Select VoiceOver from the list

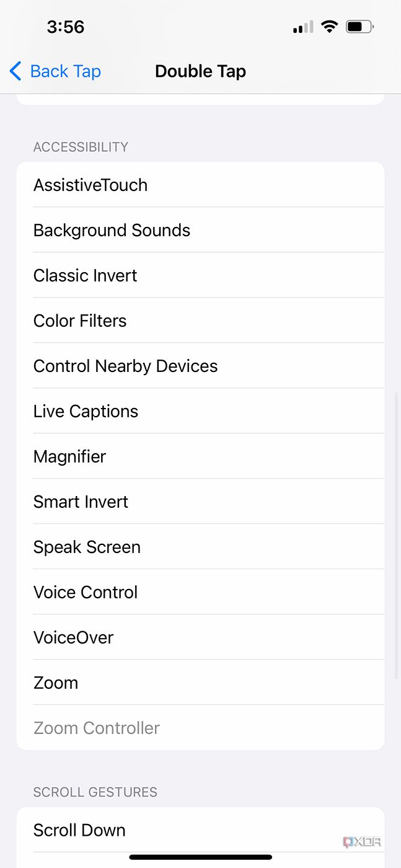pos(73,637)
